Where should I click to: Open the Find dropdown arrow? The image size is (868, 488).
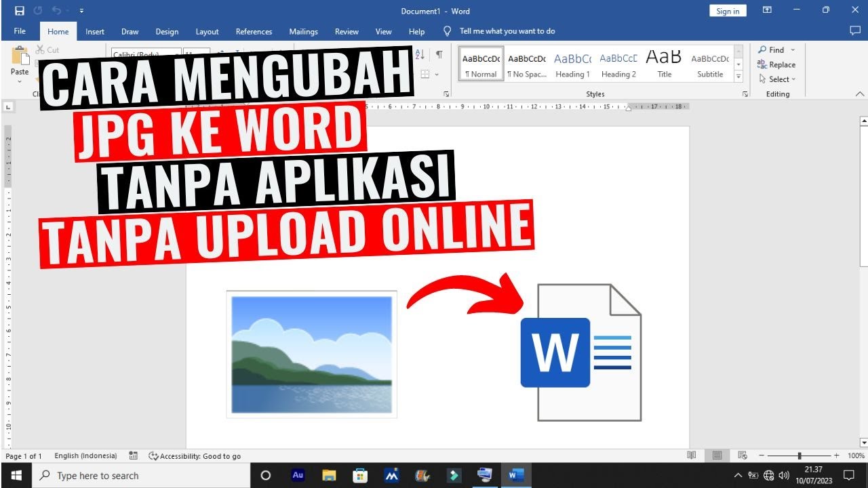point(793,49)
